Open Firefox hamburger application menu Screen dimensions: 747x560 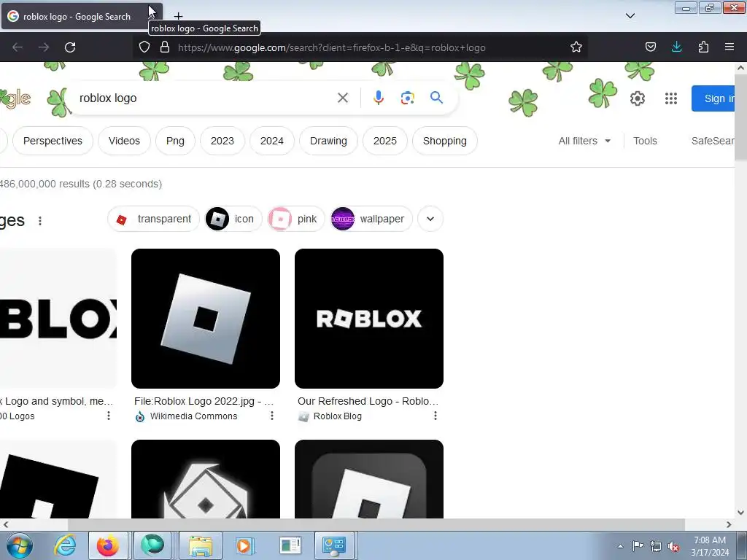coord(729,47)
